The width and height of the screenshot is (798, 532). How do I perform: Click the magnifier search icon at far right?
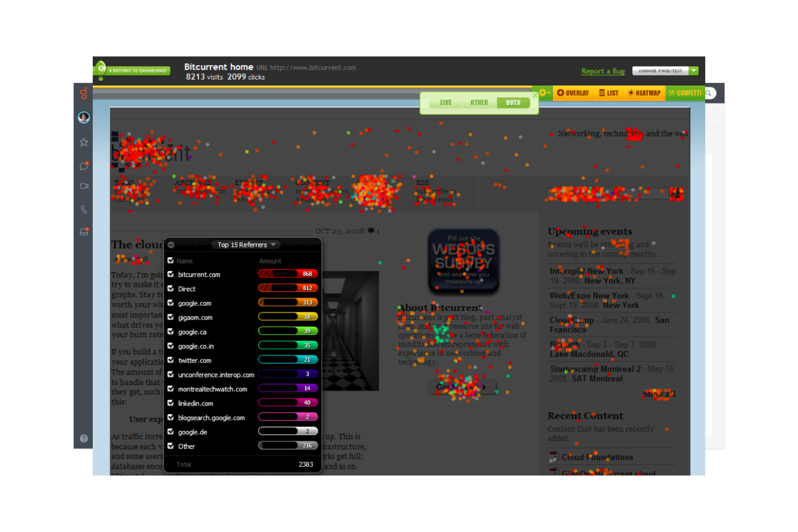point(708,93)
